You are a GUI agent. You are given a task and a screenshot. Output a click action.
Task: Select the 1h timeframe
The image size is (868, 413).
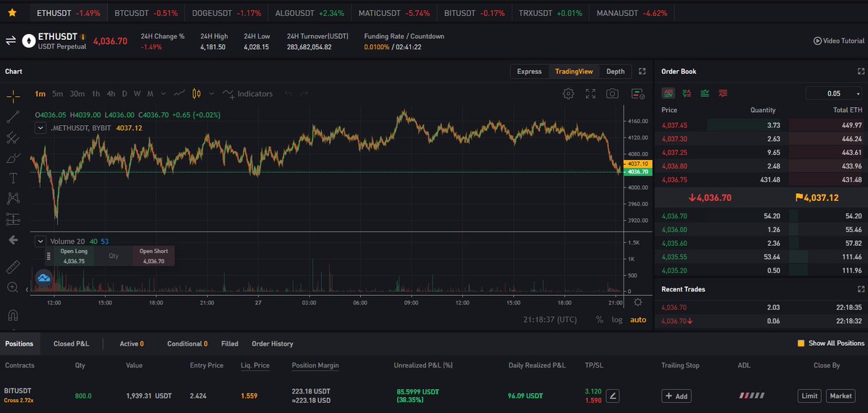(96, 93)
